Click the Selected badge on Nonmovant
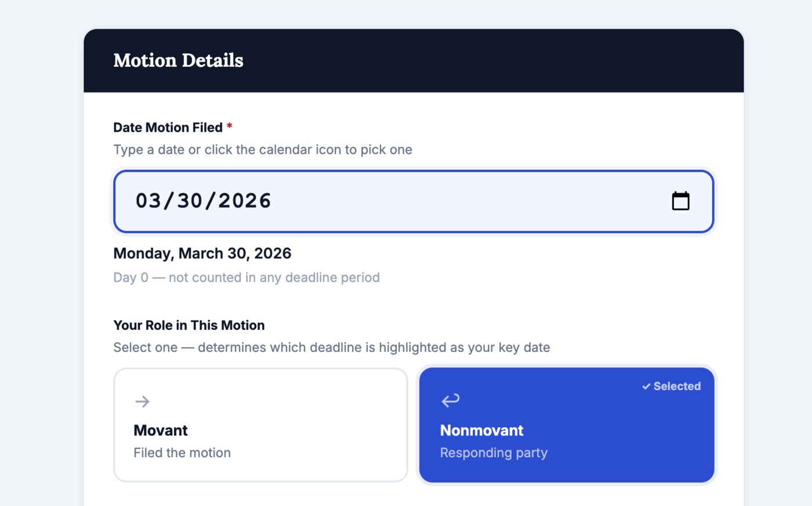Screen dimensions: 812x506 tap(671, 387)
